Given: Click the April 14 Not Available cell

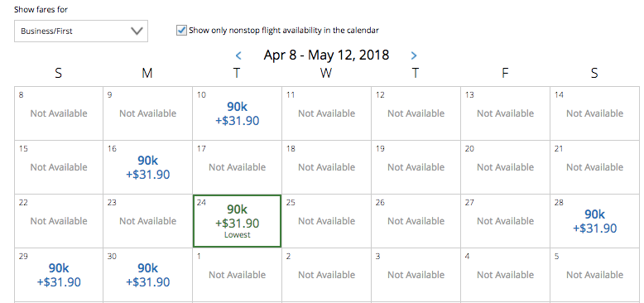Looking at the screenshot, I should pos(594,113).
